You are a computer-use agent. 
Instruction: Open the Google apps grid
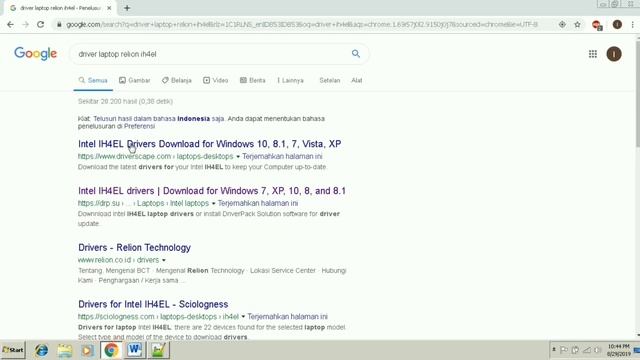593,54
